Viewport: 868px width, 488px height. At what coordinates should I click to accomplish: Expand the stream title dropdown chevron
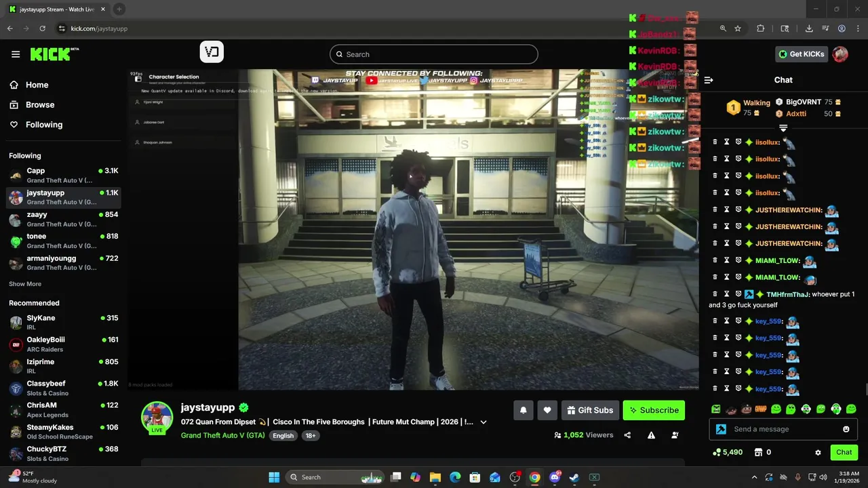484,422
